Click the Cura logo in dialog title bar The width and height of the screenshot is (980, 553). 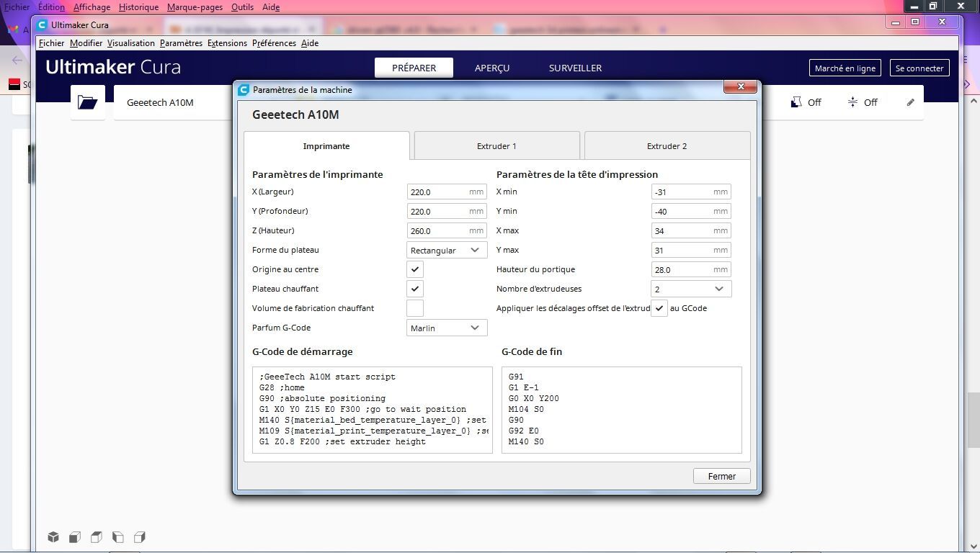pos(244,90)
